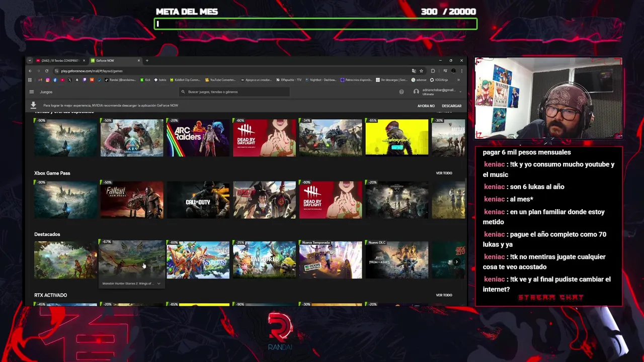Open browser extensions puzzle icon
This screenshot has height=362, width=644.
tap(433, 71)
